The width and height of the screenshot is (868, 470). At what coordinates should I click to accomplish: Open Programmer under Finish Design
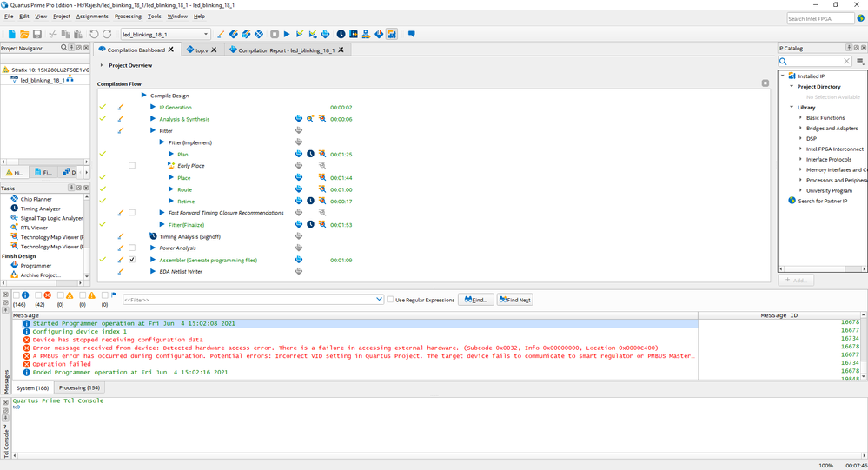tap(36, 265)
